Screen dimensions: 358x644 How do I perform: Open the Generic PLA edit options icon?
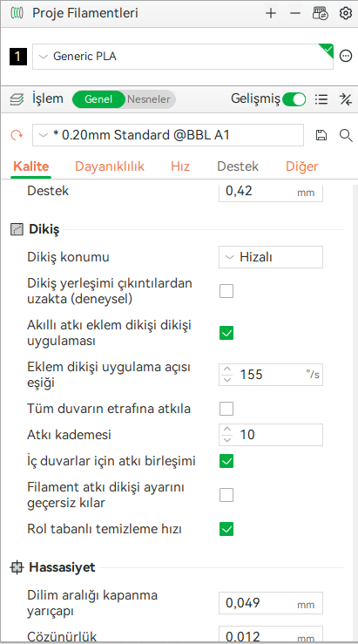[x=346, y=56]
